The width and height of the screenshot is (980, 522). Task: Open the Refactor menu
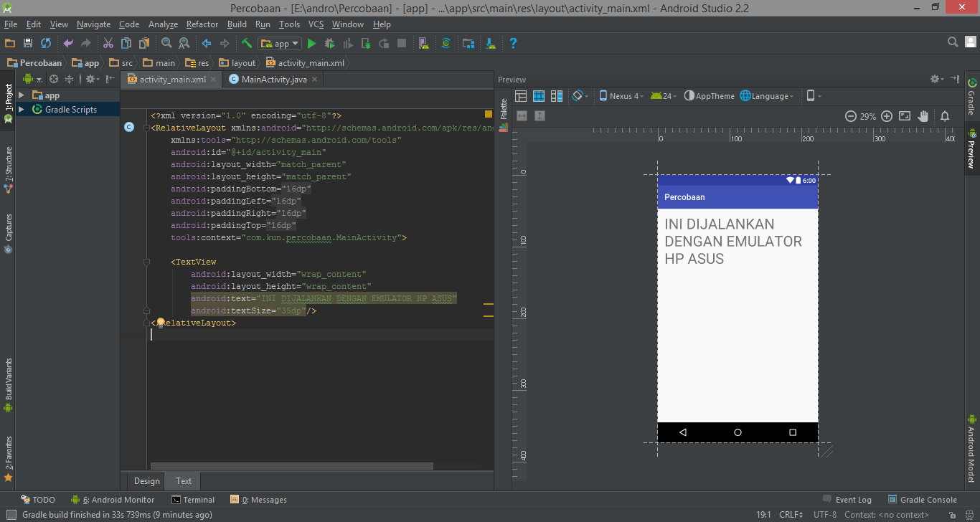pyautogui.click(x=202, y=24)
